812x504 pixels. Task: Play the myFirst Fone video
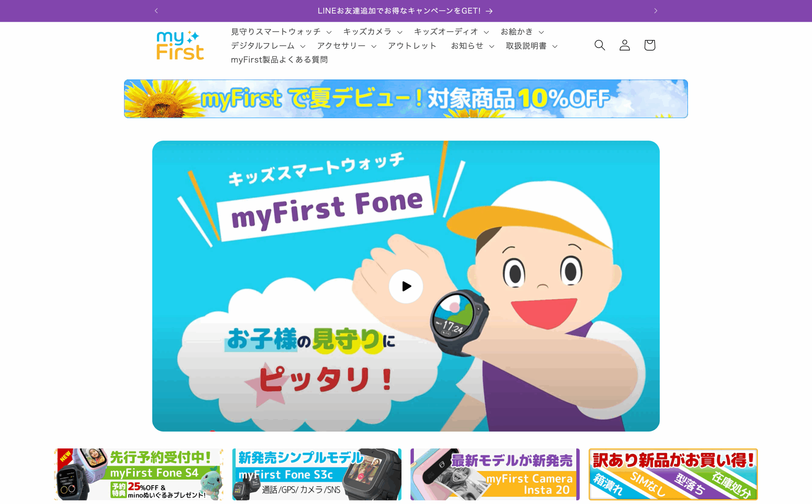pos(406,286)
